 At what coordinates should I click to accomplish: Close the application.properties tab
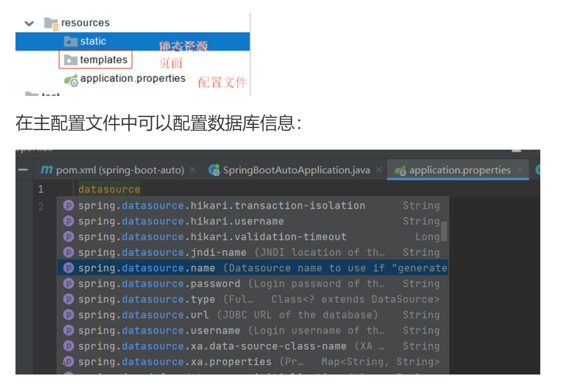click(520, 170)
